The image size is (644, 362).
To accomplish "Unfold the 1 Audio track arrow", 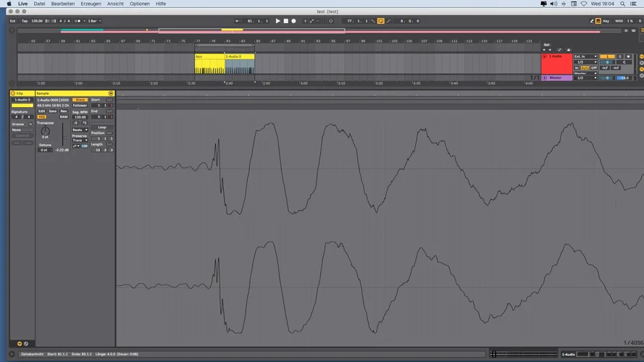I will click(x=545, y=56).
